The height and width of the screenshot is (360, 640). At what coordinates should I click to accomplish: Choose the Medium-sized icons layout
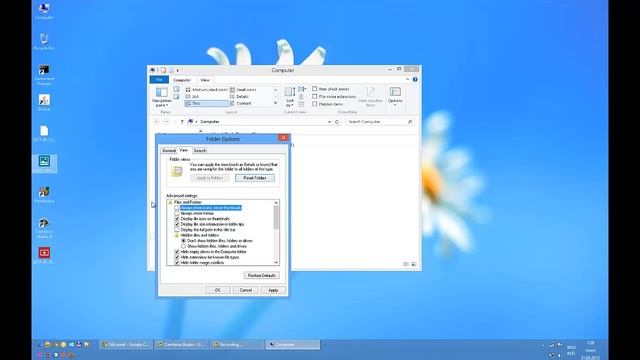[x=207, y=89]
